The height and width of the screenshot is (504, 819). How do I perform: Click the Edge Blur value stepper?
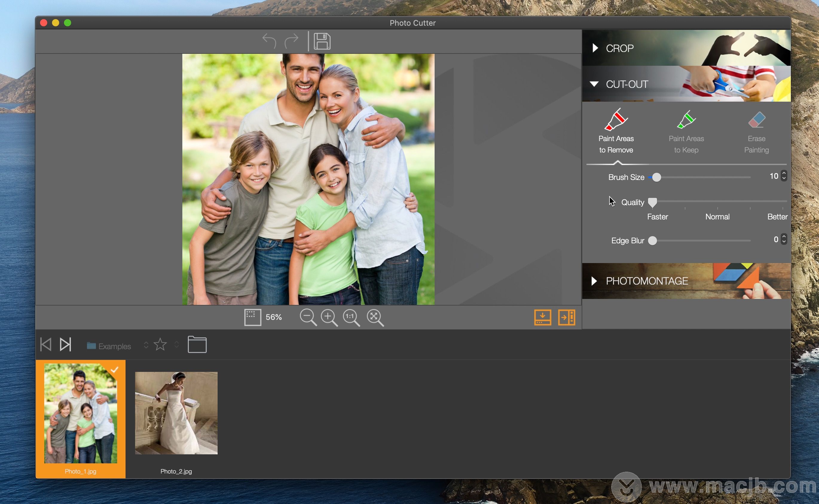tap(784, 239)
